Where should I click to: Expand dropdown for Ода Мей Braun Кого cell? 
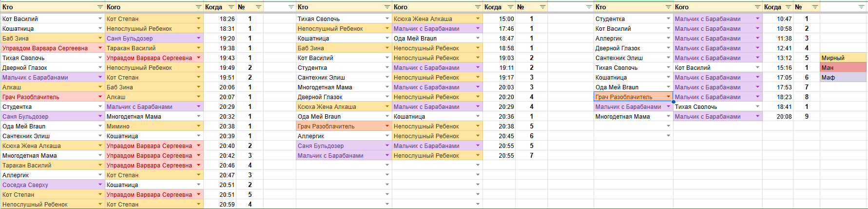point(478,38)
